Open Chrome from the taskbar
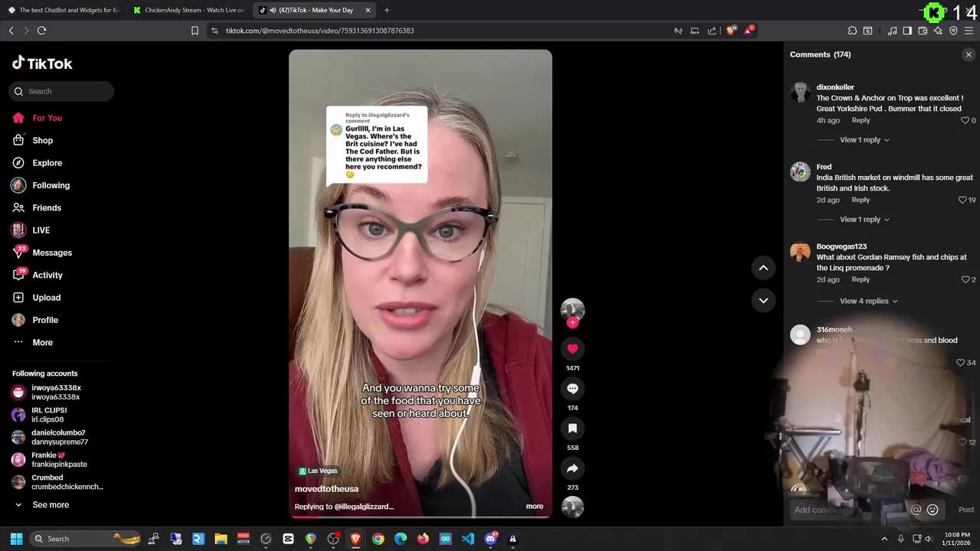980x551 pixels. point(378,539)
